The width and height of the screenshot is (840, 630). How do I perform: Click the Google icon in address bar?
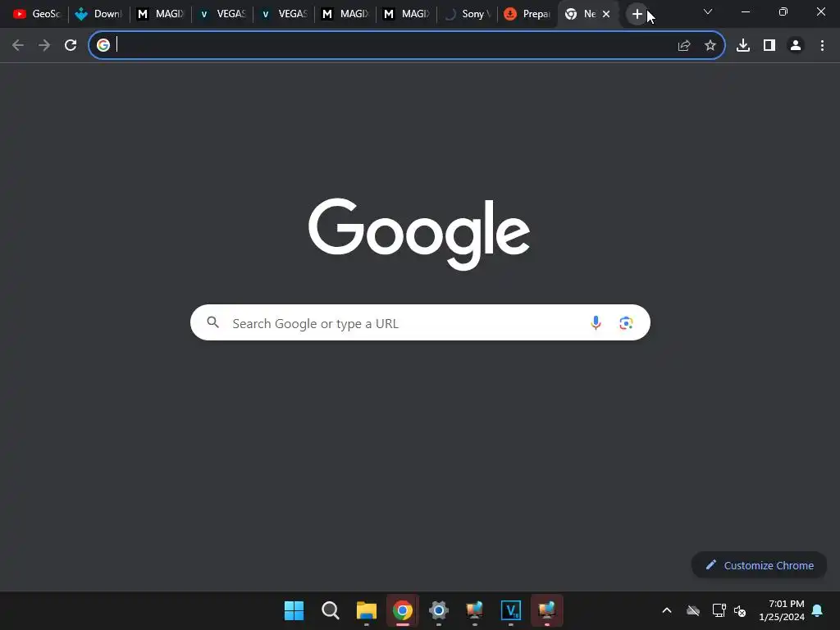coord(103,45)
